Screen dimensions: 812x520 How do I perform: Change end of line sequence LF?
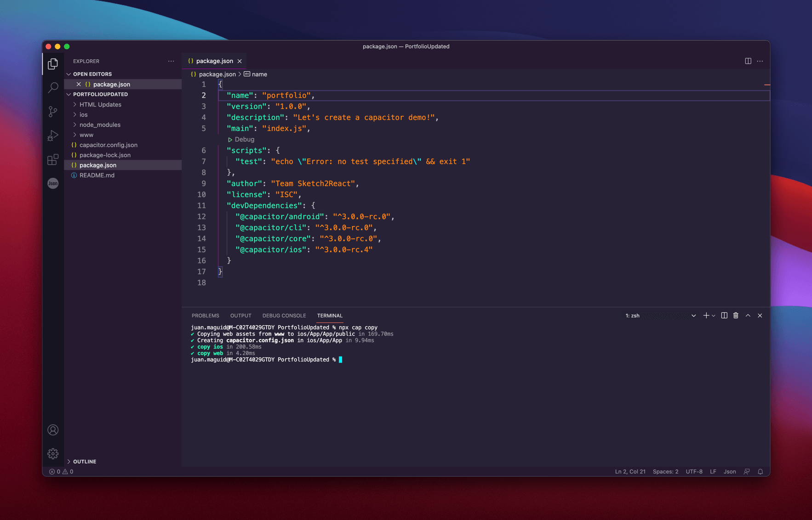pyautogui.click(x=713, y=472)
